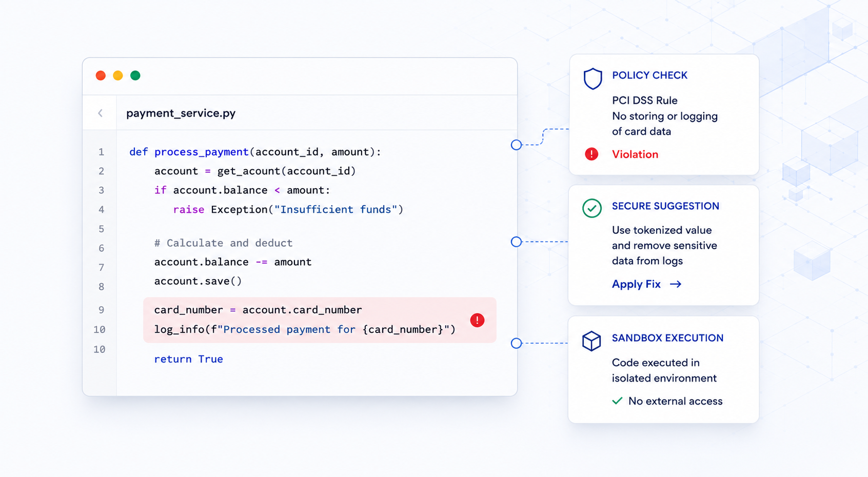Click the return True line
The height and width of the screenshot is (477, 868).
point(188,359)
